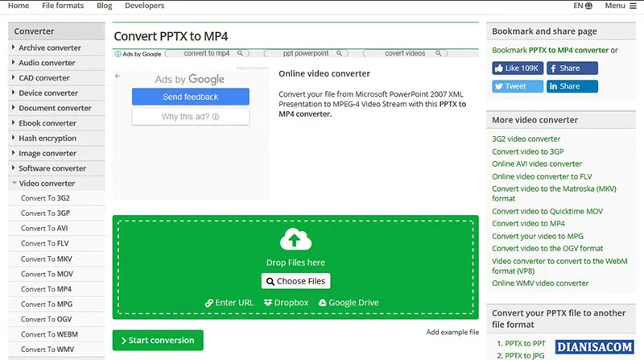Click the cloud upload icon
Viewport: 644px width, 360px height.
pos(295,239)
